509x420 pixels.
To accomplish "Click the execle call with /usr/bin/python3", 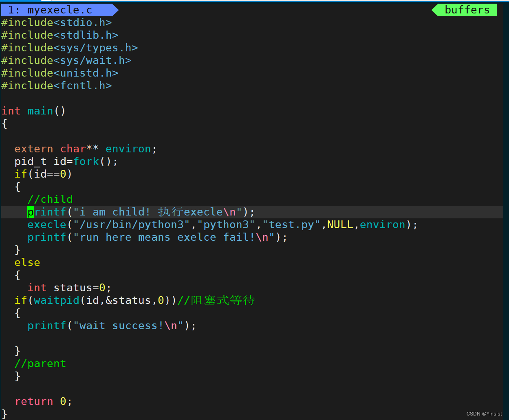I will [223, 224].
